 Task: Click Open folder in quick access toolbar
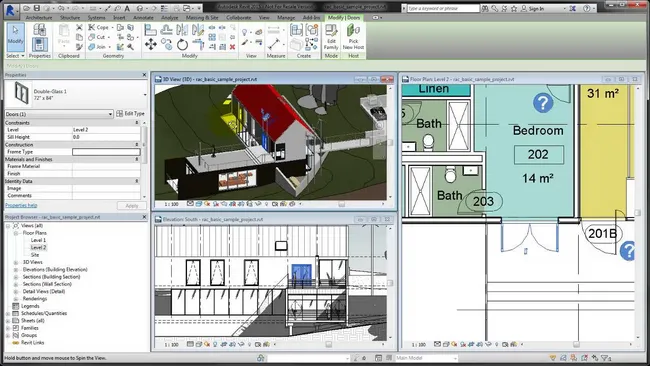point(27,8)
